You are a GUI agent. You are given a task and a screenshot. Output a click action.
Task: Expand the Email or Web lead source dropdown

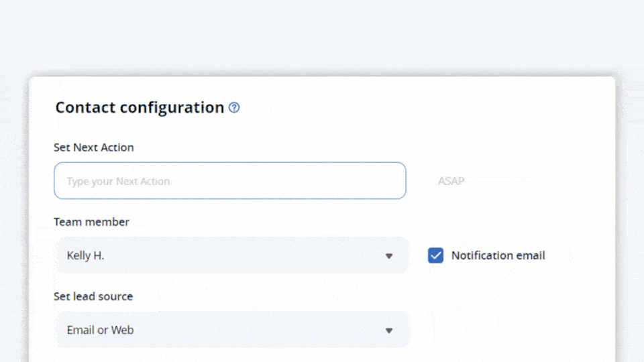click(233, 330)
